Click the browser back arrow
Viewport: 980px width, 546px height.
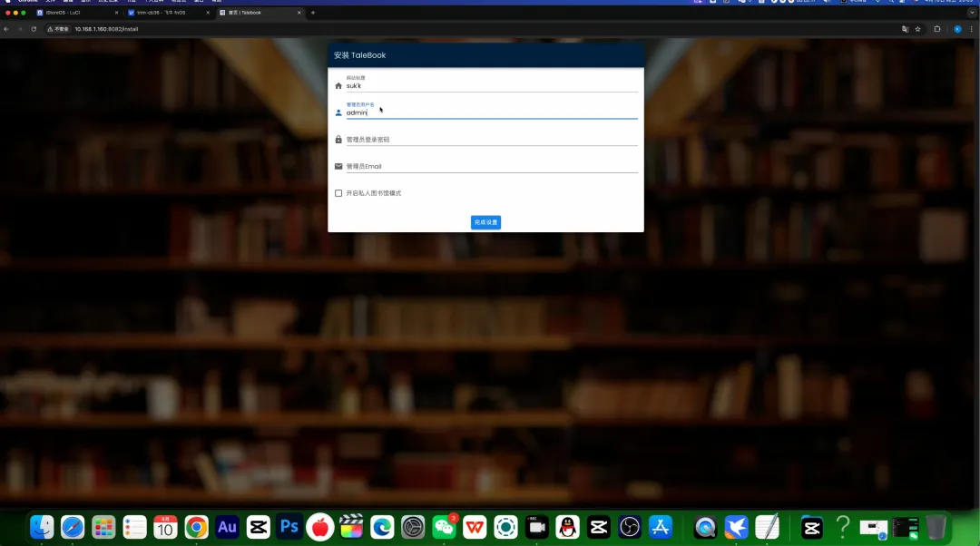click(6, 29)
